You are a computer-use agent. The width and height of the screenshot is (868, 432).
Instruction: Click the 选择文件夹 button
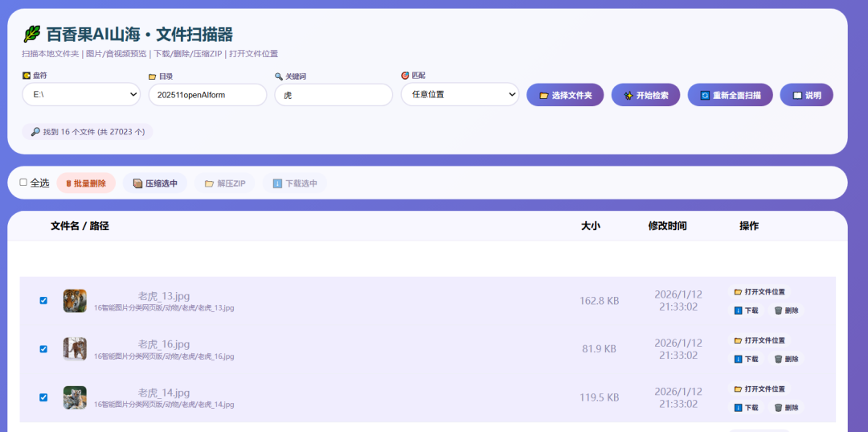pyautogui.click(x=565, y=95)
